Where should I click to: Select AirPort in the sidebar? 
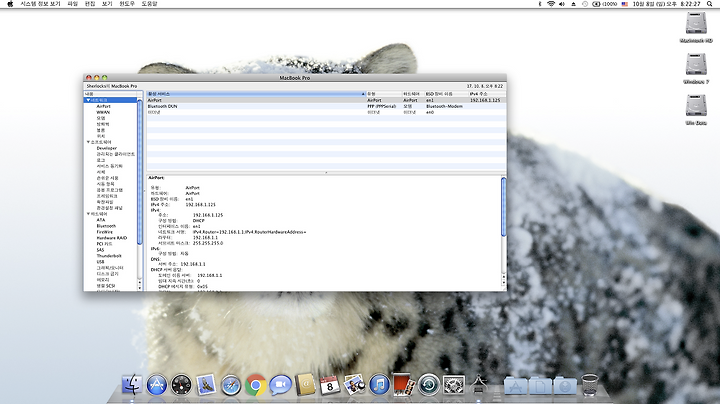click(x=103, y=106)
